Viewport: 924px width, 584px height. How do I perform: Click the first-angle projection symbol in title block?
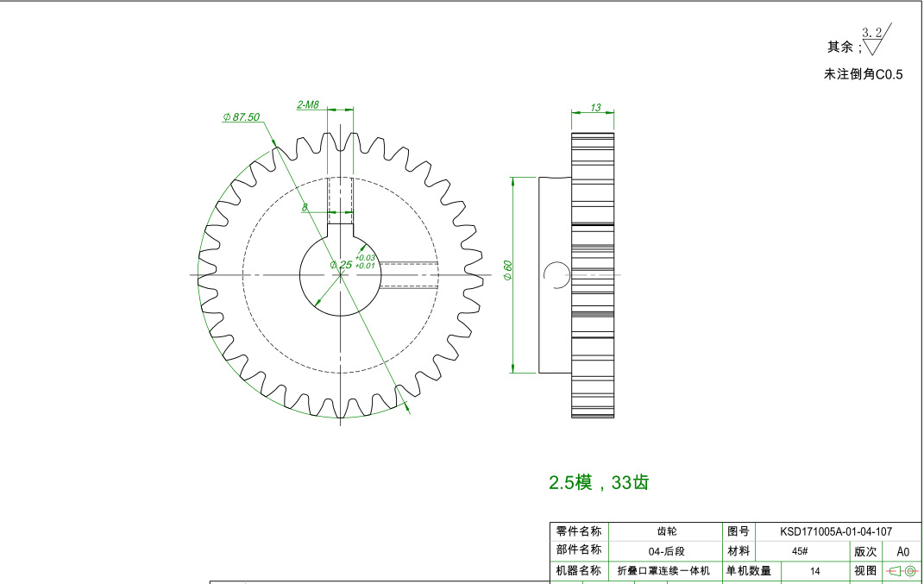[902, 570]
